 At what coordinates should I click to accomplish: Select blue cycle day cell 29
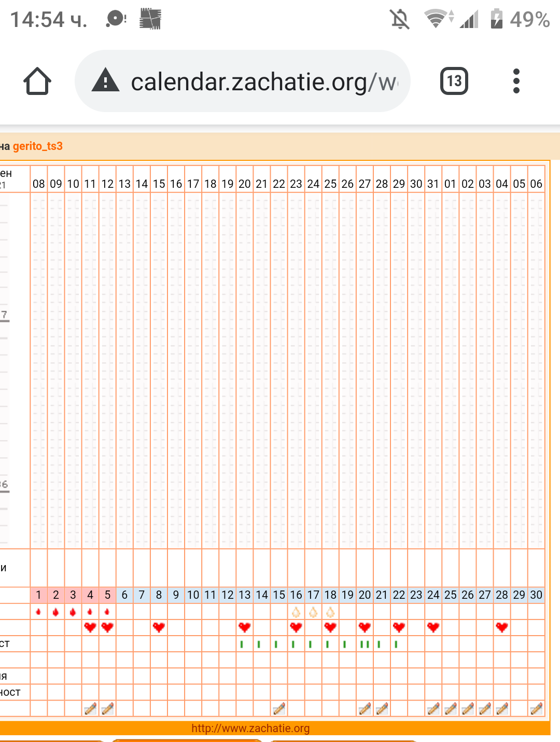pyautogui.click(x=519, y=595)
